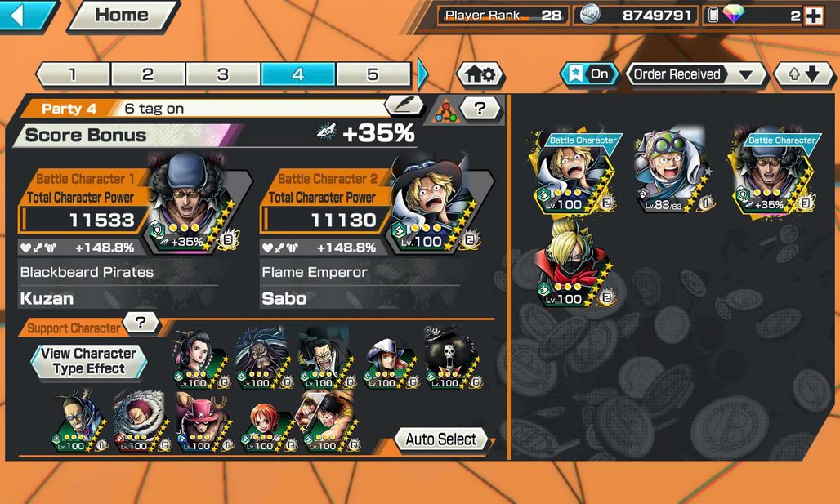Show next party tabs with the arrow
This screenshot has width=840, height=504.
422,74
